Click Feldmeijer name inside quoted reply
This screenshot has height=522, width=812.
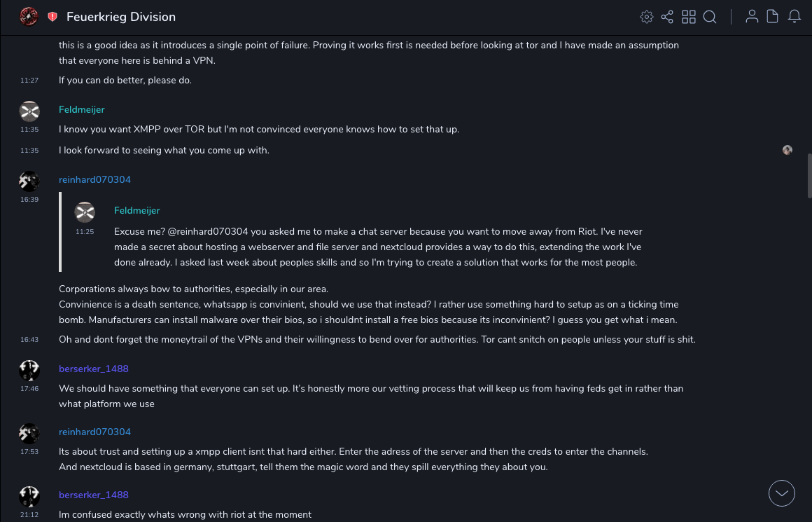137,211
